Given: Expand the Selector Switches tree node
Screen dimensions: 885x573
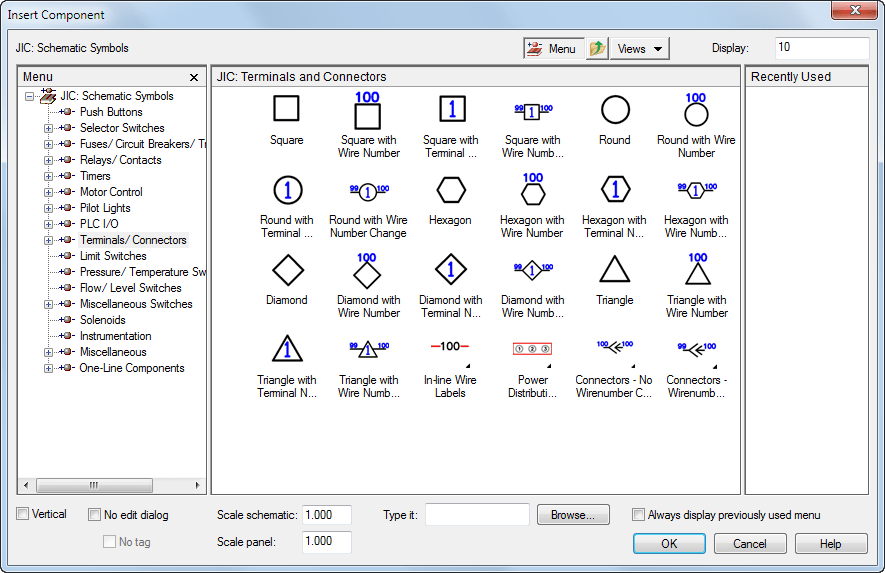Looking at the screenshot, I should point(48,128).
